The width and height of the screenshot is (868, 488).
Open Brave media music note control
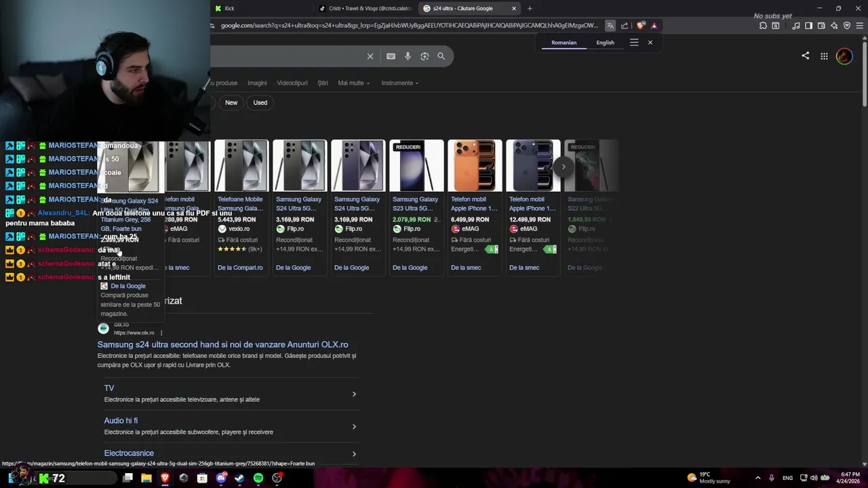pyautogui.click(x=795, y=26)
